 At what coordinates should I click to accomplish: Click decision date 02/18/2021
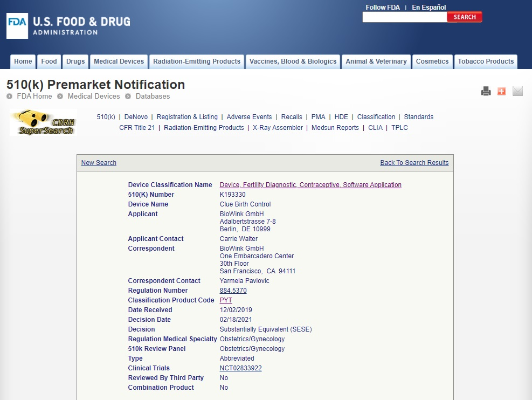236,320
